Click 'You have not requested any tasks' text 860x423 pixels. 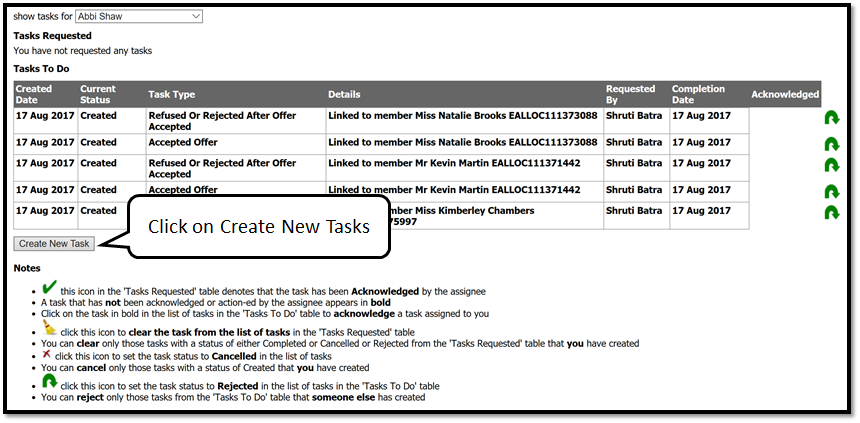click(83, 51)
